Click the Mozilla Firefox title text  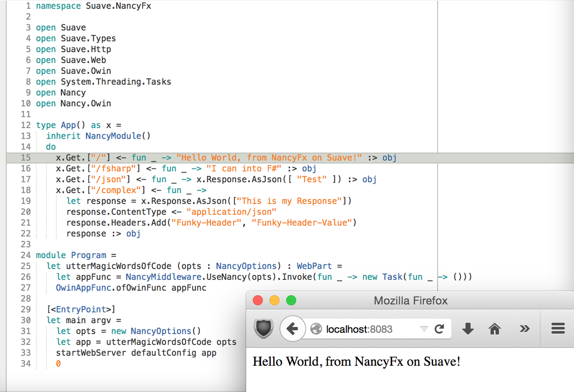[x=410, y=301]
